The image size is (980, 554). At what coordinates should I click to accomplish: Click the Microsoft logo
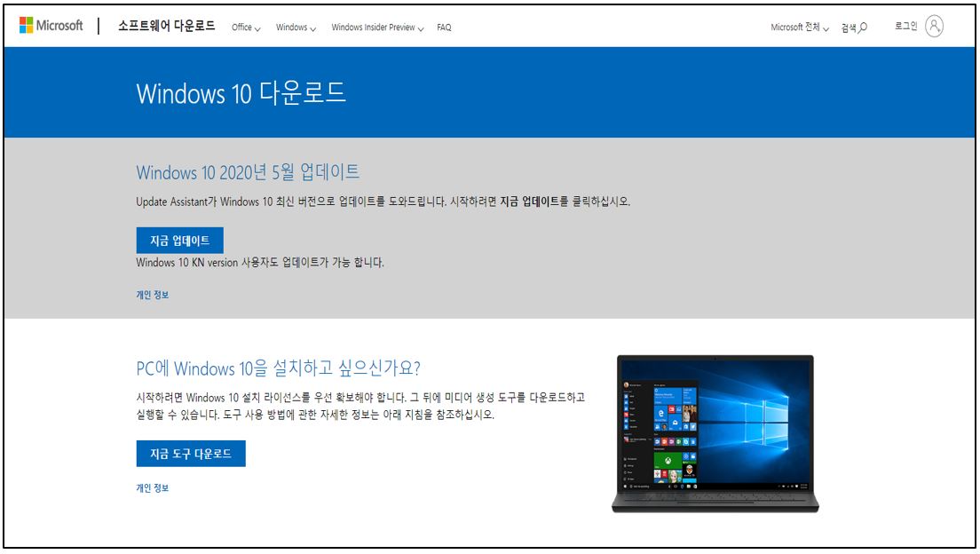click(x=51, y=26)
